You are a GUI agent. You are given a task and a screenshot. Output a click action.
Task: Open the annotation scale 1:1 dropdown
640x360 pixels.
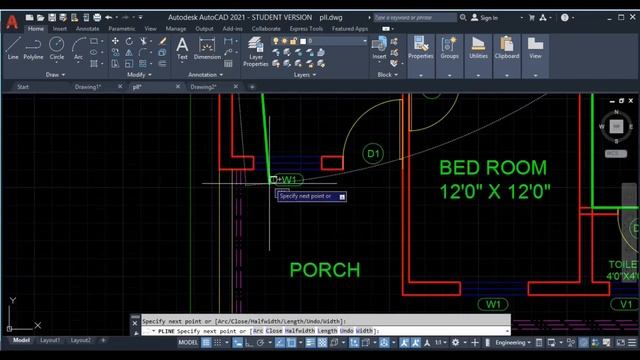coord(440,342)
